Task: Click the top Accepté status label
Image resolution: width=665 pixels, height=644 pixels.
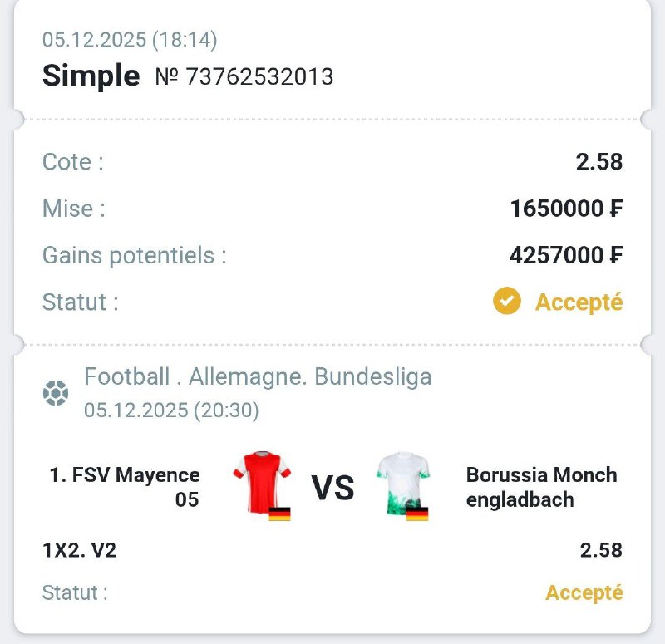Action: pyautogui.click(x=579, y=302)
